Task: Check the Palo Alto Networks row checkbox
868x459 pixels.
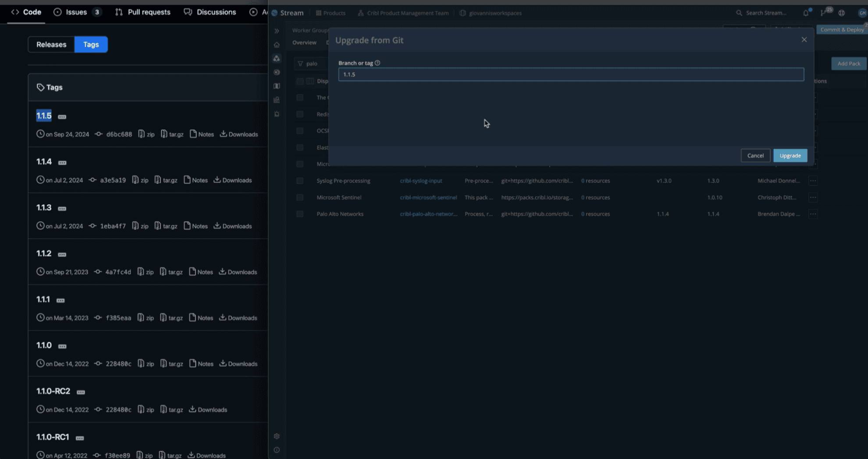Action: click(x=300, y=214)
